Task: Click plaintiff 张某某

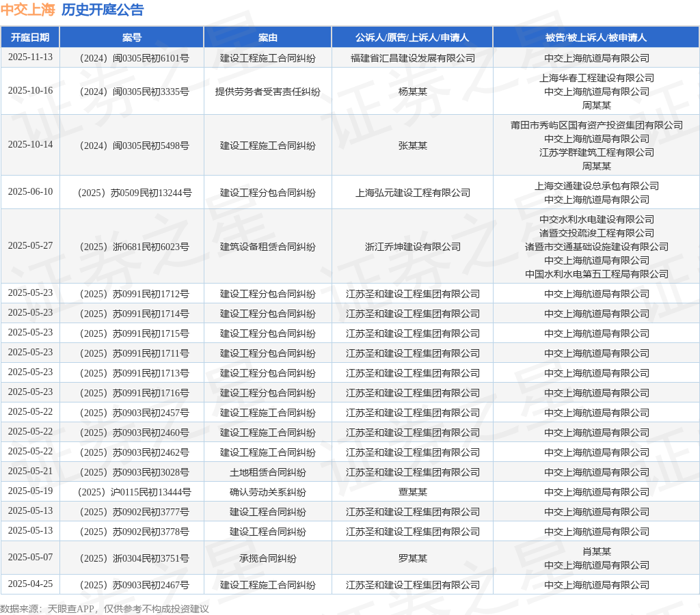Action: [412, 146]
